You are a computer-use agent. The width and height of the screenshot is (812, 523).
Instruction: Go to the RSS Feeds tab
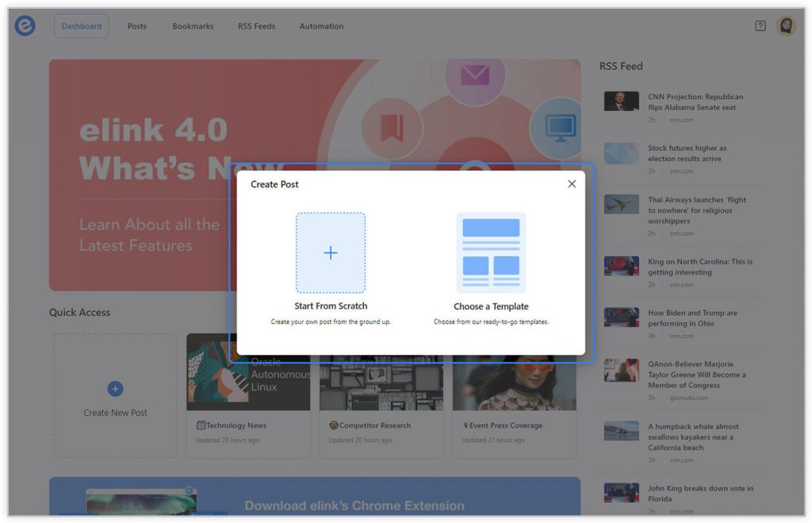tap(255, 25)
